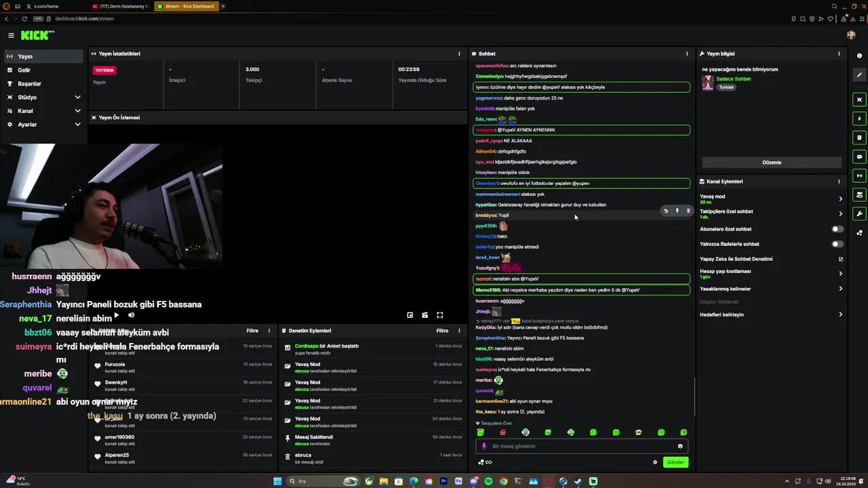Open the emoji picker in message box
This screenshot has height=488, width=868.
pyautogui.click(x=680, y=446)
